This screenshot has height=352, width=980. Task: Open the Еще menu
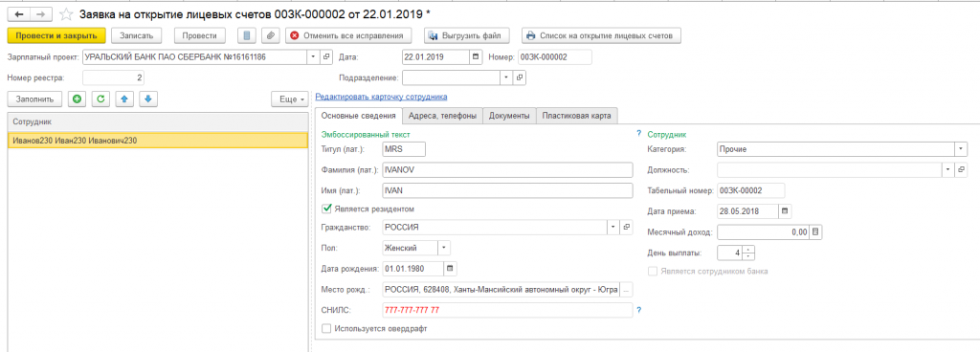tap(289, 99)
